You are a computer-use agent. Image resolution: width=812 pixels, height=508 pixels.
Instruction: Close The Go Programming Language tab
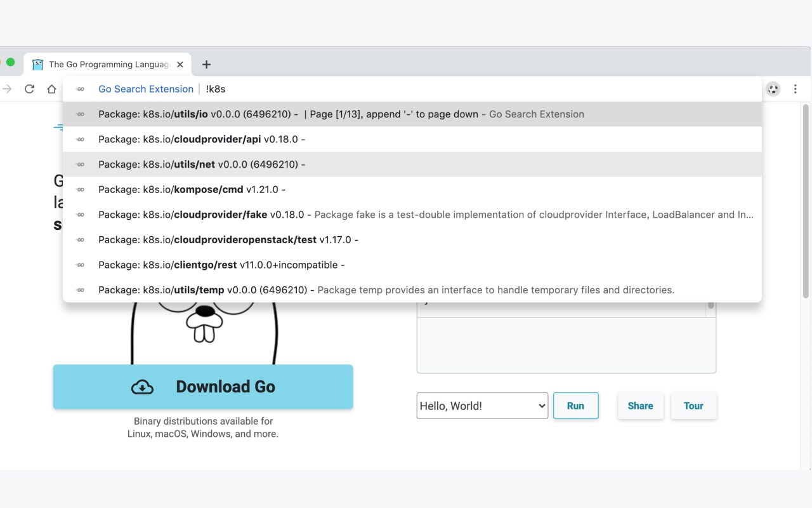pyautogui.click(x=180, y=64)
